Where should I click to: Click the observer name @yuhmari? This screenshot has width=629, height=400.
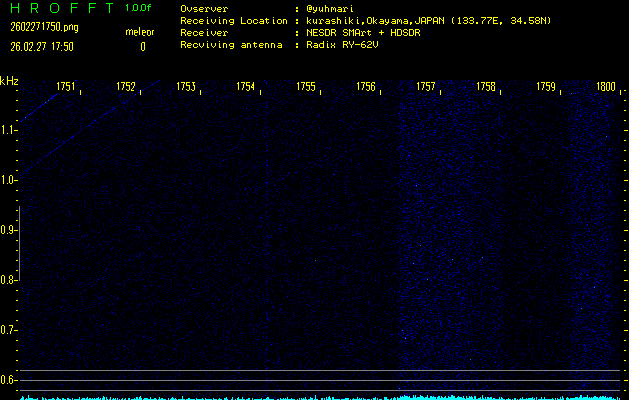click(330, 9)
